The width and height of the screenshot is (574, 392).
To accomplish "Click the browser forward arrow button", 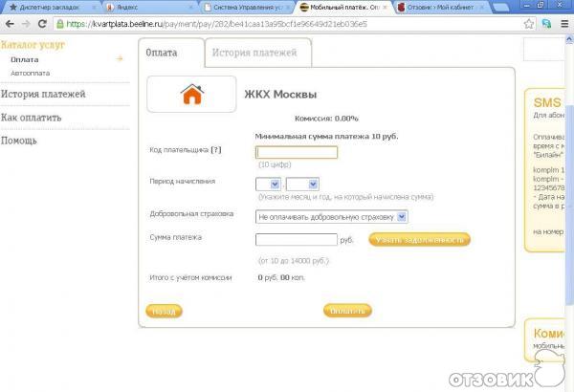I will click(25, 23).
